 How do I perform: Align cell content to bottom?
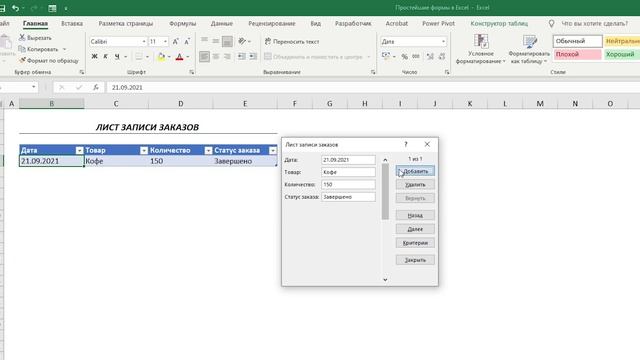click(227, 41)
